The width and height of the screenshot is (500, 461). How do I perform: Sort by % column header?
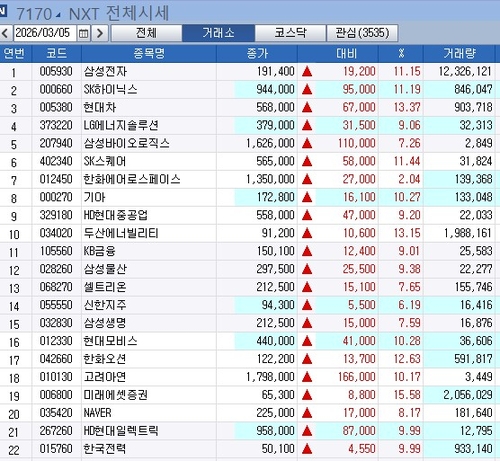click(x=401, y=54)
